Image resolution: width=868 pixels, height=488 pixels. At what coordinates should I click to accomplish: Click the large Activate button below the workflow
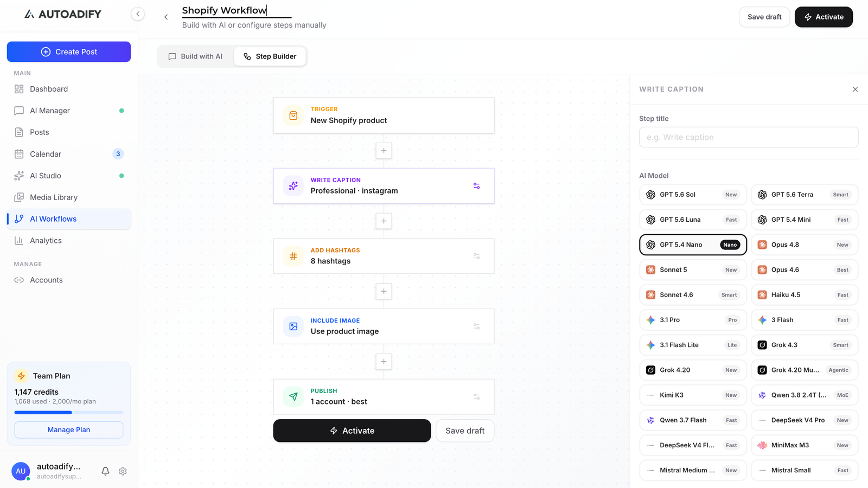click(x=352, y=431)
